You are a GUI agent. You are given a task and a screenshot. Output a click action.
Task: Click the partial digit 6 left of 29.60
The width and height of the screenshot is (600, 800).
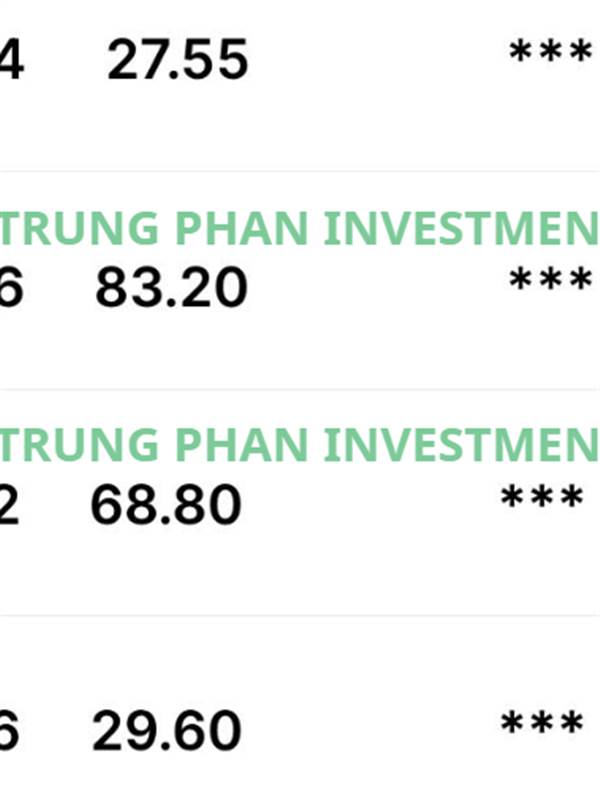pos(8,733)
